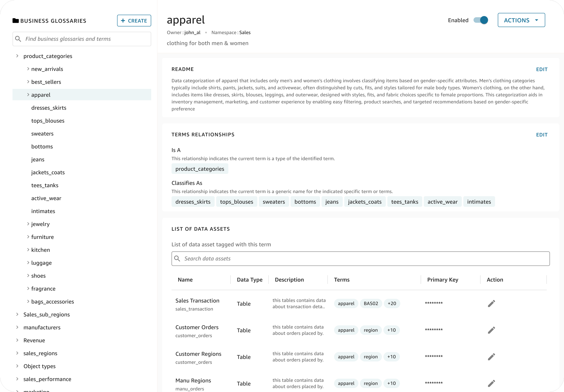Click the pencil edit icon for Sales Transaction

pyautogui.click(x=491, y=304)
